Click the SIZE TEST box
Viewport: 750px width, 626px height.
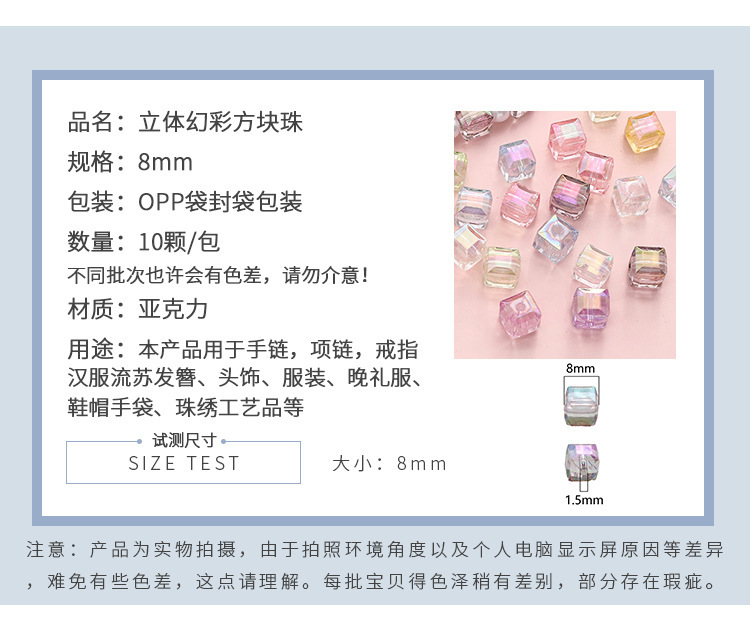[183, 462]
